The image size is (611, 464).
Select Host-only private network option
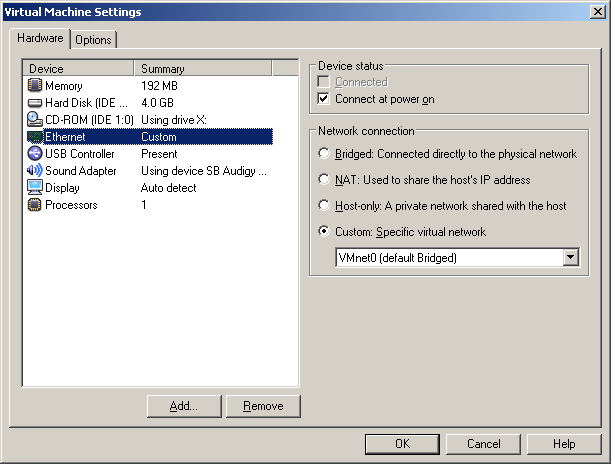323,206
